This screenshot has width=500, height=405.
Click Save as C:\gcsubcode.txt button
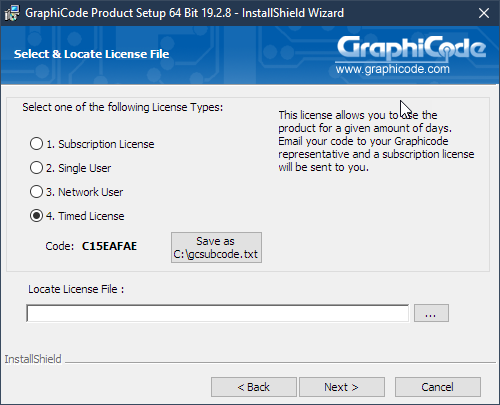[x=216, y=248]
